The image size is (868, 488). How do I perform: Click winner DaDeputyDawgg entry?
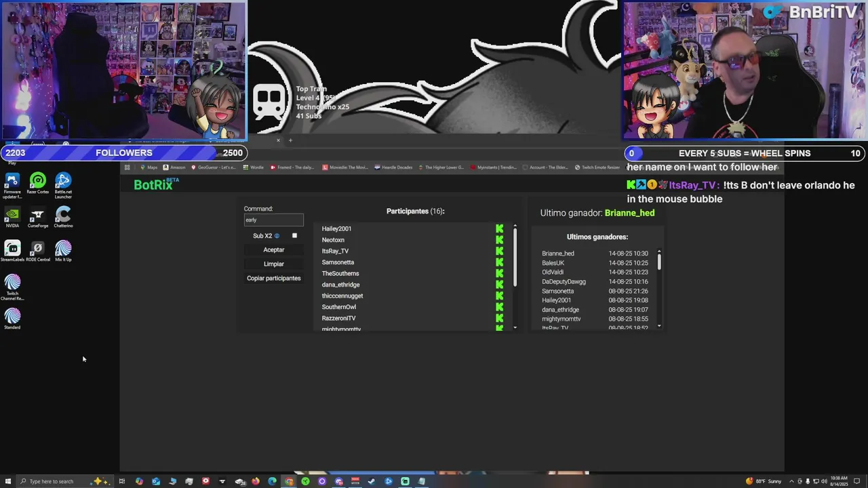(x=564, y=282)
